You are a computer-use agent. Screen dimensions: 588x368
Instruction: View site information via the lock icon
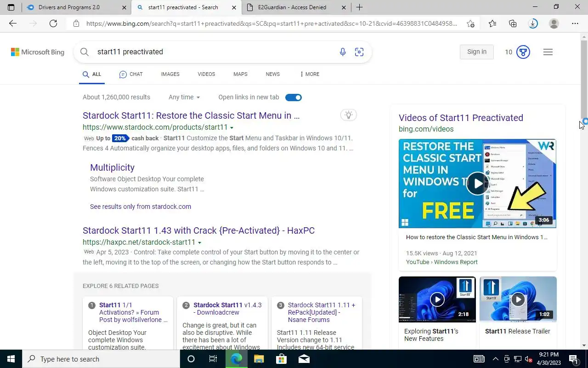click(x=76, y=23)
